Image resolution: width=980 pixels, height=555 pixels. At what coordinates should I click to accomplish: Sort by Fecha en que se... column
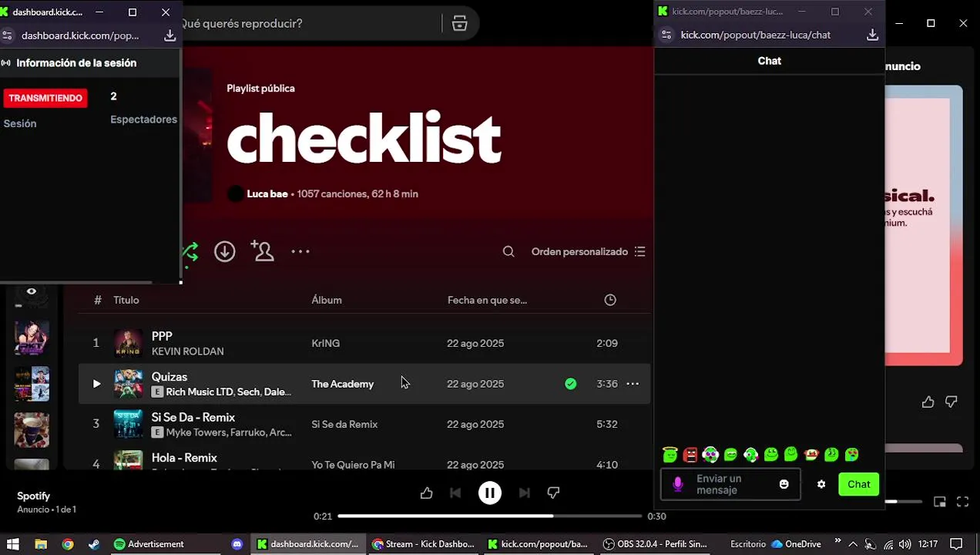point(487,300)
